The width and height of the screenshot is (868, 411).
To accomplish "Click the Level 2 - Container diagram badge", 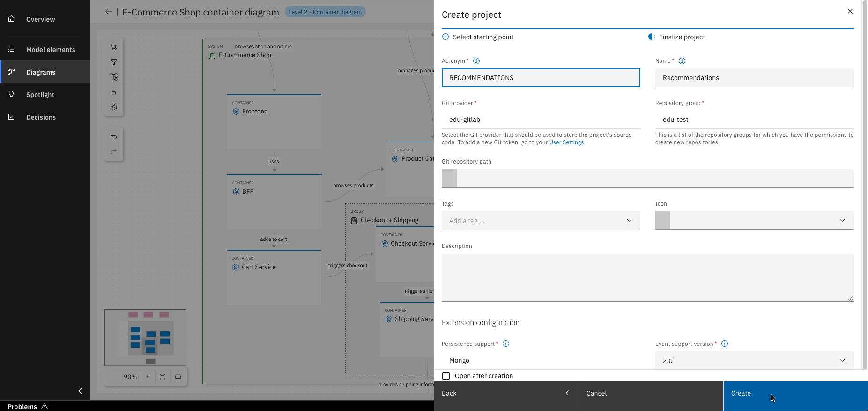I will coord(325,12).
